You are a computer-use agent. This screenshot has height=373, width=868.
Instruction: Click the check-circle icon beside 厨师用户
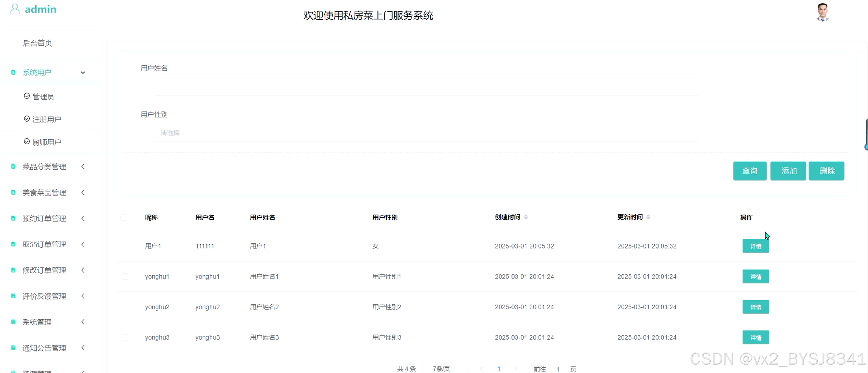(27, 142)
